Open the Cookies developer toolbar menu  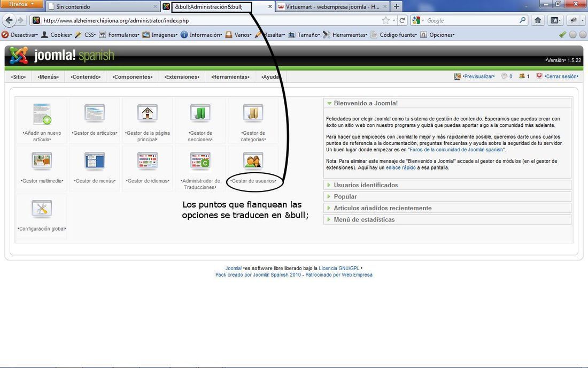click(57, 35)
